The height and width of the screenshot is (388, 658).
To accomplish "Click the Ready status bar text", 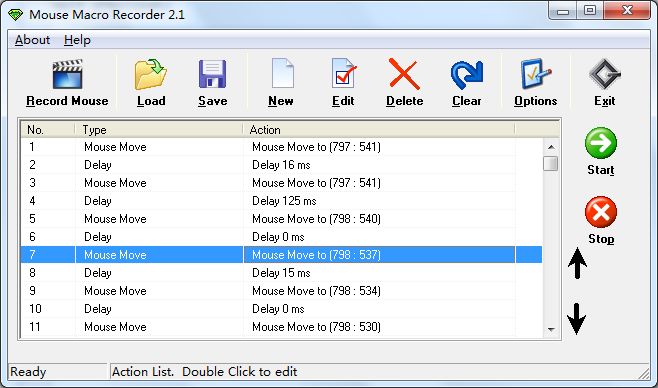I will 28,372.
